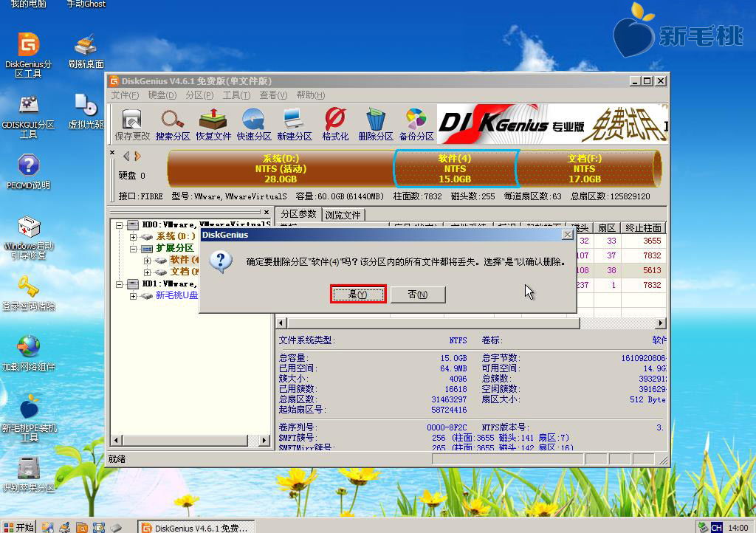This screenshot has width=756, height=533.
Task: Click the partition table horizontal scrollbar
Action: coord(433,323)
